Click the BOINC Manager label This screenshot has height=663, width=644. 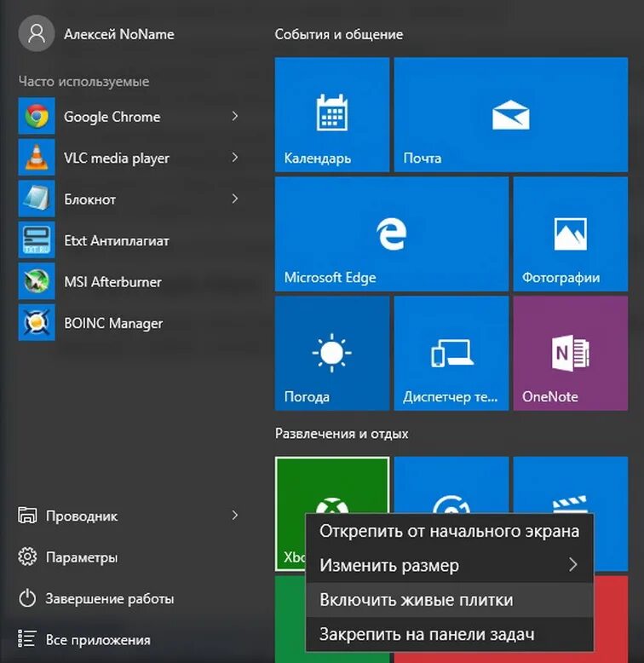[x=113, y=323]
